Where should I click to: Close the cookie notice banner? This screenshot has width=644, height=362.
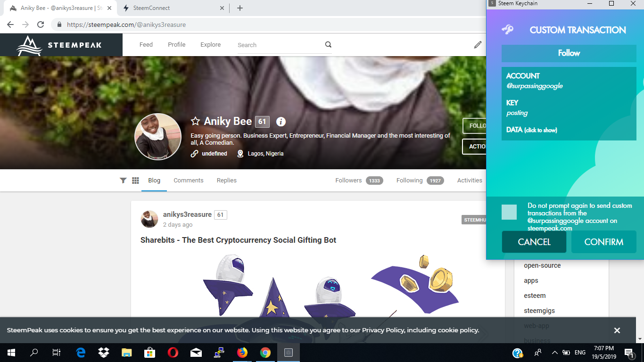617,330
